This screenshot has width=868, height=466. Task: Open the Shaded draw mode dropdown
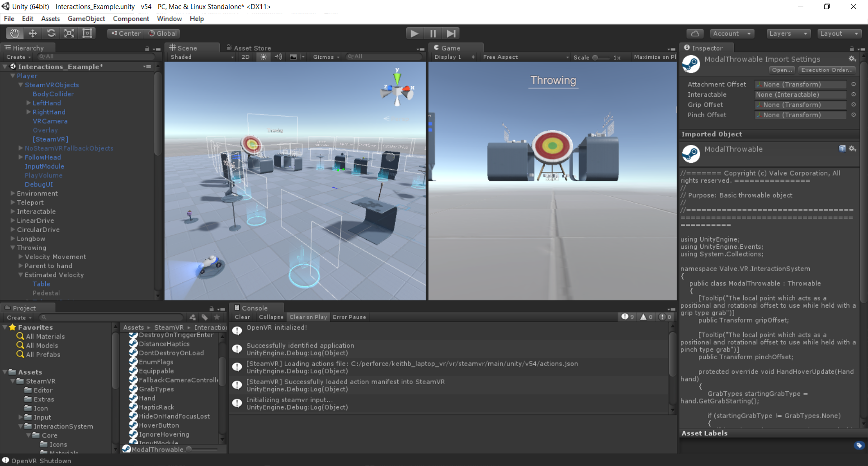click(x=202, y=57)
